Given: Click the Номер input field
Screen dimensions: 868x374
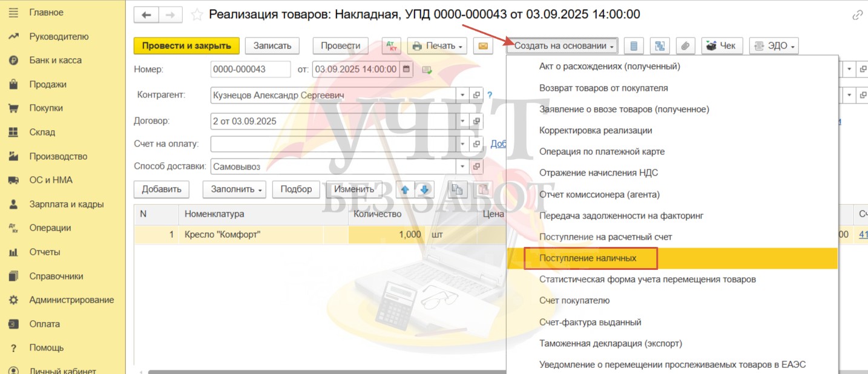Looking at the screenshot, I should click(251, 70).
